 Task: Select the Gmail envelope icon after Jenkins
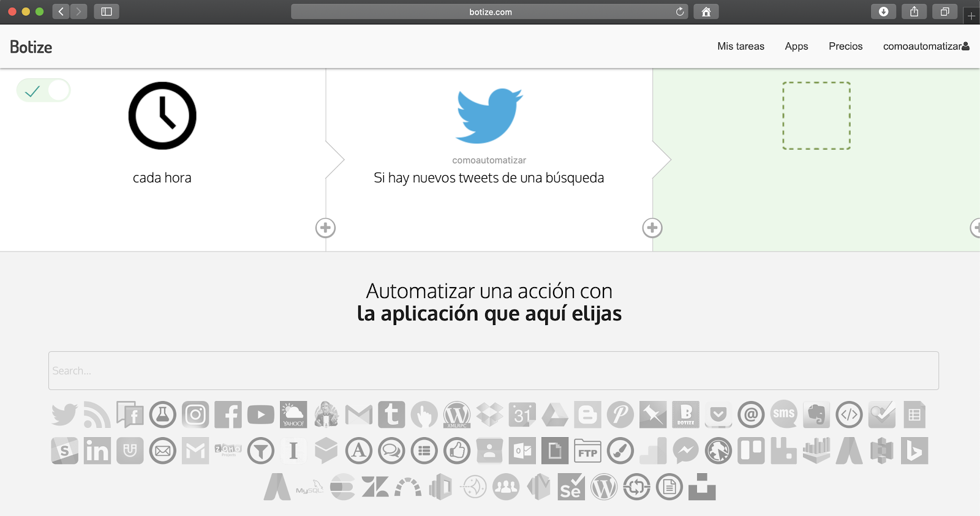coord(359,414)
